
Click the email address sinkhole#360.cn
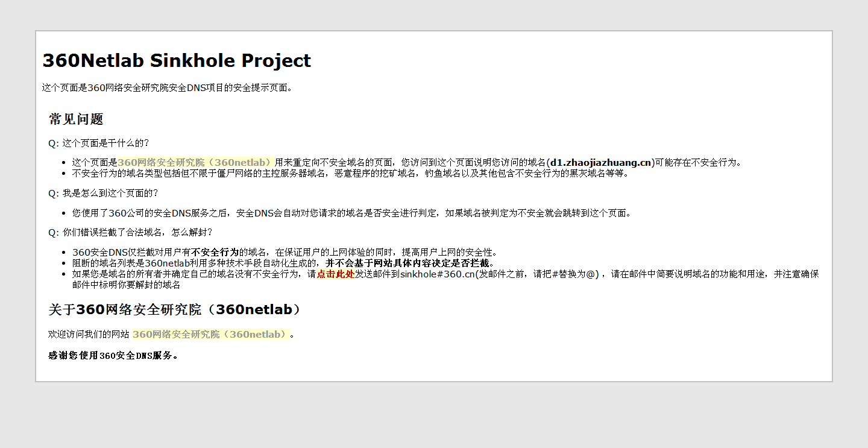click(x=438, y=274)
